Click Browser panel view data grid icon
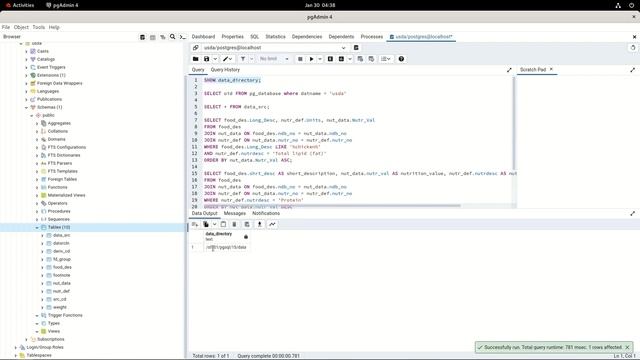 [153, 37]
